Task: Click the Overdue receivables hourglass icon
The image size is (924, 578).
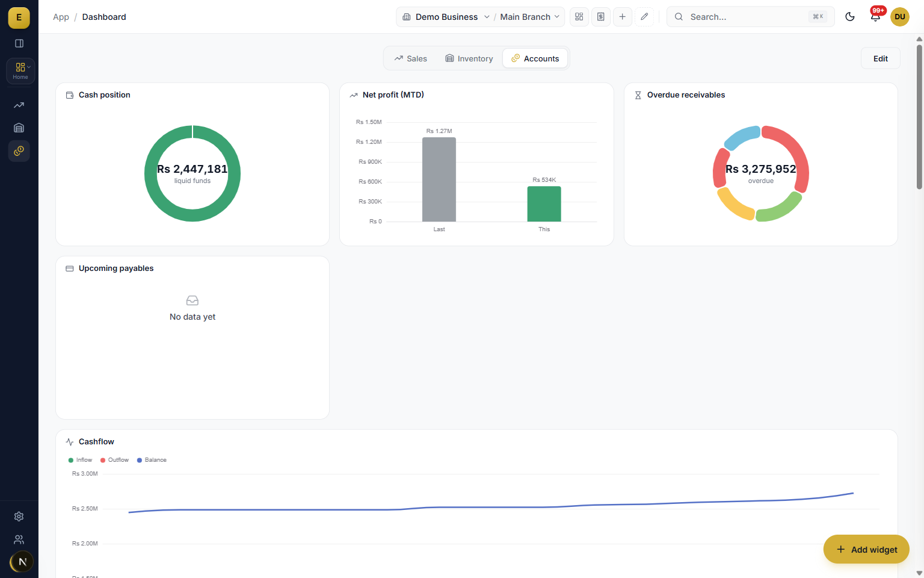Action: point(638,95)
